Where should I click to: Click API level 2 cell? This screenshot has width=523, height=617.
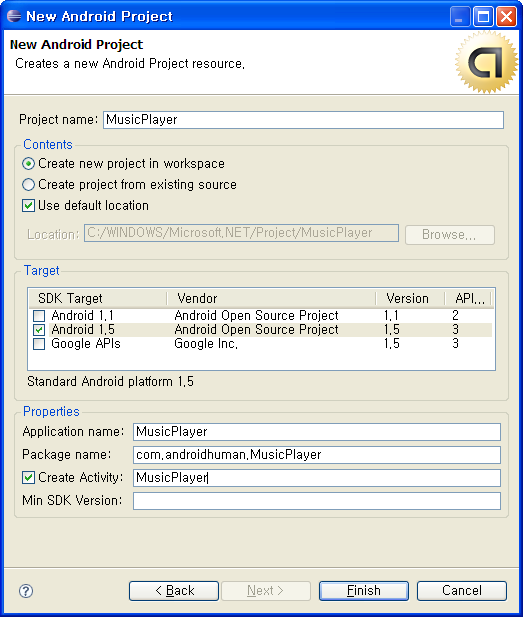455,316
